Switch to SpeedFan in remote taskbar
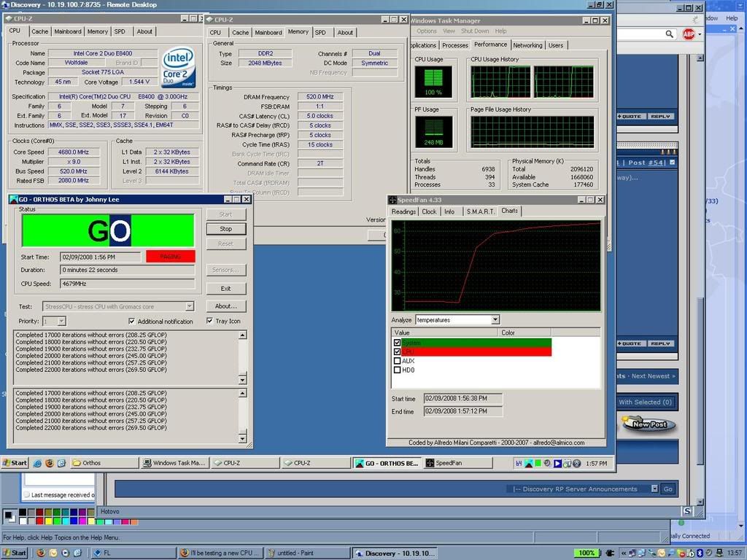 point(448,463)
